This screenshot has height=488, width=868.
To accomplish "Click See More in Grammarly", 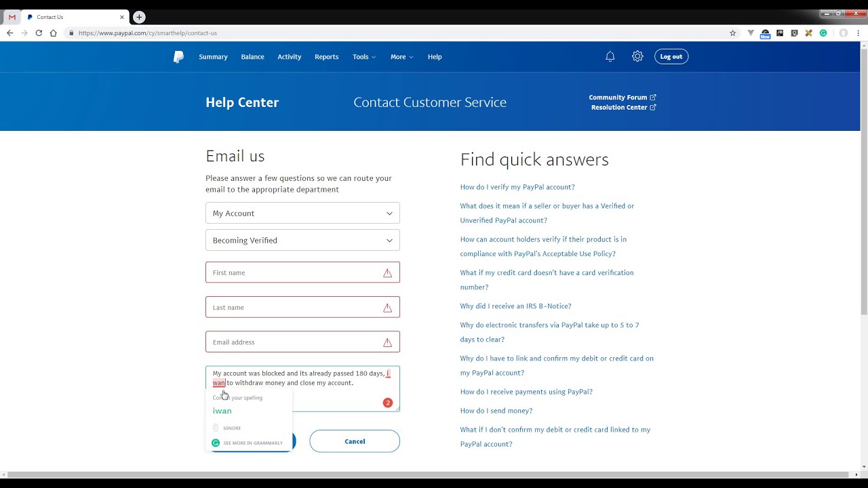I will click(253, 443).
